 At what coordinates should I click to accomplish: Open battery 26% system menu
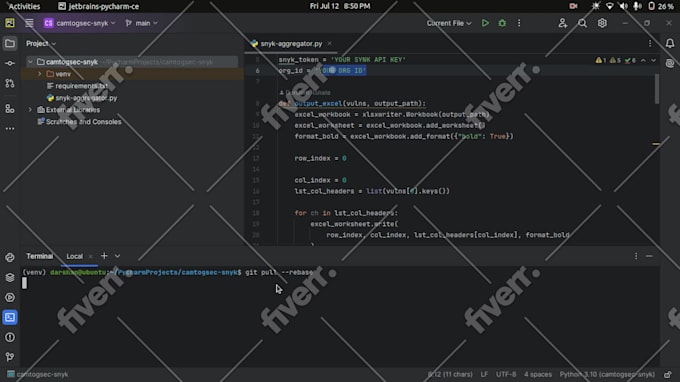(661, 6)
